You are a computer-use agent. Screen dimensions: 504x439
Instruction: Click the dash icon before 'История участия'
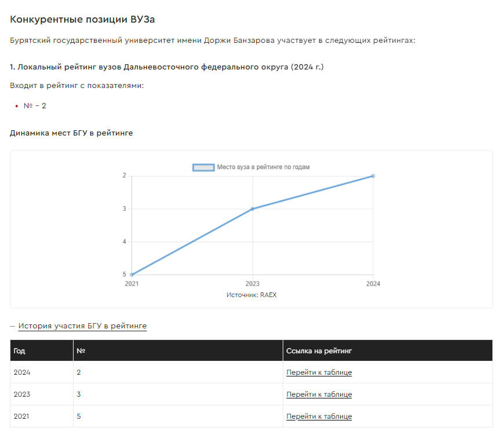pyautogui.click(x=12, y=326)
